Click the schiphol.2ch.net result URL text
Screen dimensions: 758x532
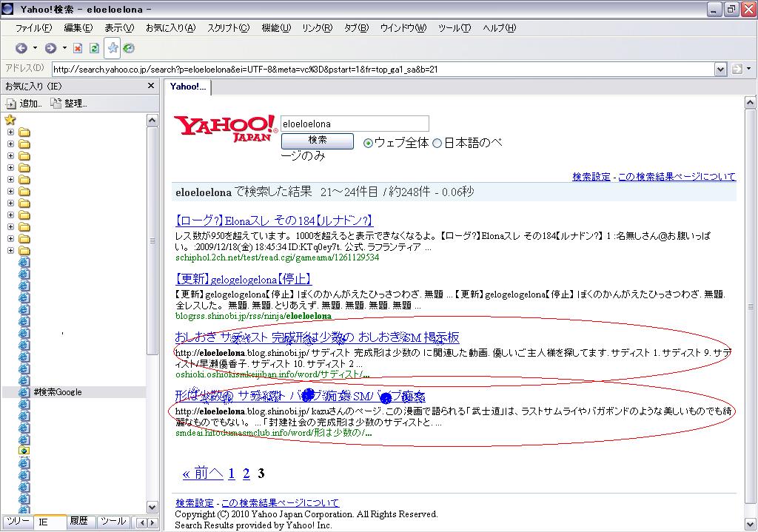point(277,257)
